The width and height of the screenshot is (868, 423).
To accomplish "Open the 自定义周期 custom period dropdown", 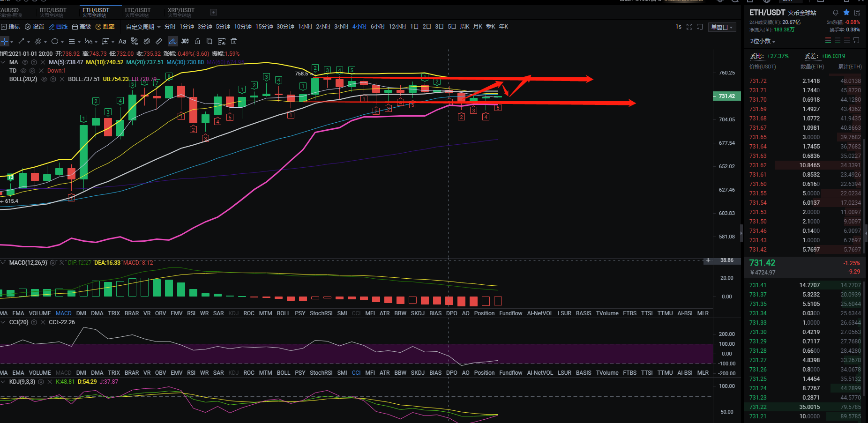I will (x=143, y=27).
